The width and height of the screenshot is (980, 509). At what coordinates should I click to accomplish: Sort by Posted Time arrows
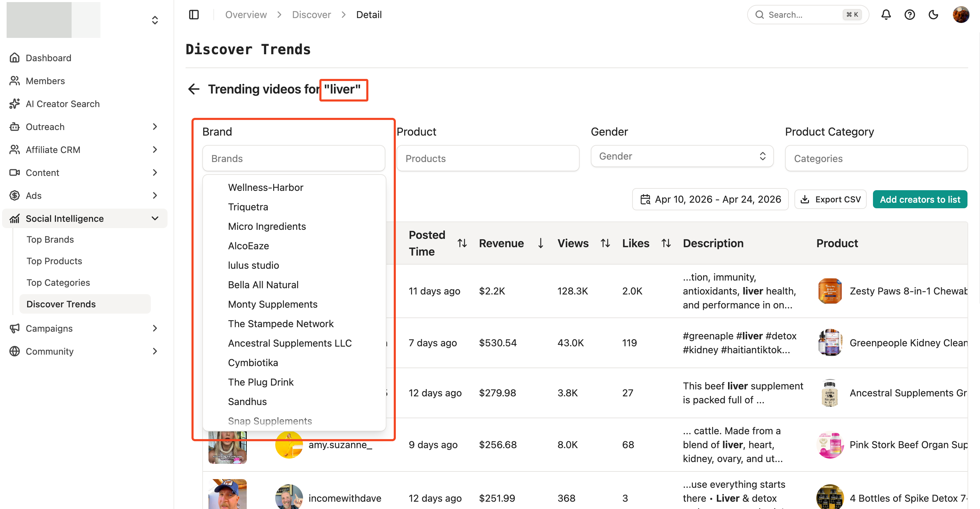462,243
